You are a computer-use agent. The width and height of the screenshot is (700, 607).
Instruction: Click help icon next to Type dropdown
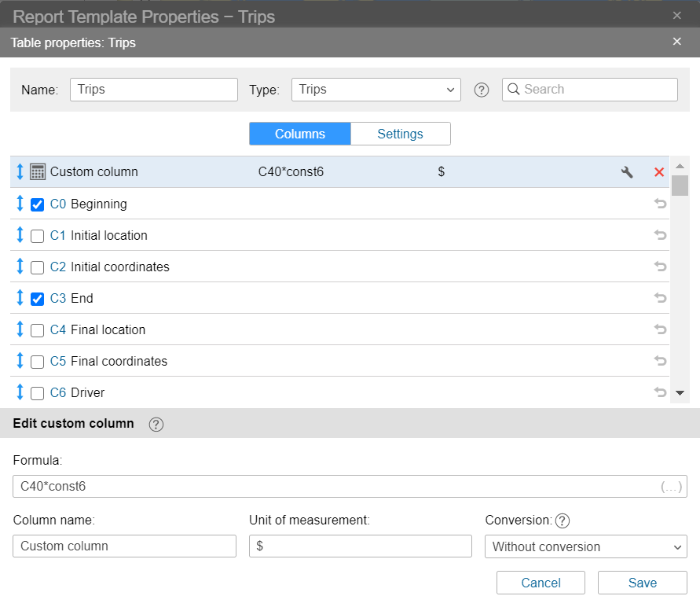pos(482,90)
